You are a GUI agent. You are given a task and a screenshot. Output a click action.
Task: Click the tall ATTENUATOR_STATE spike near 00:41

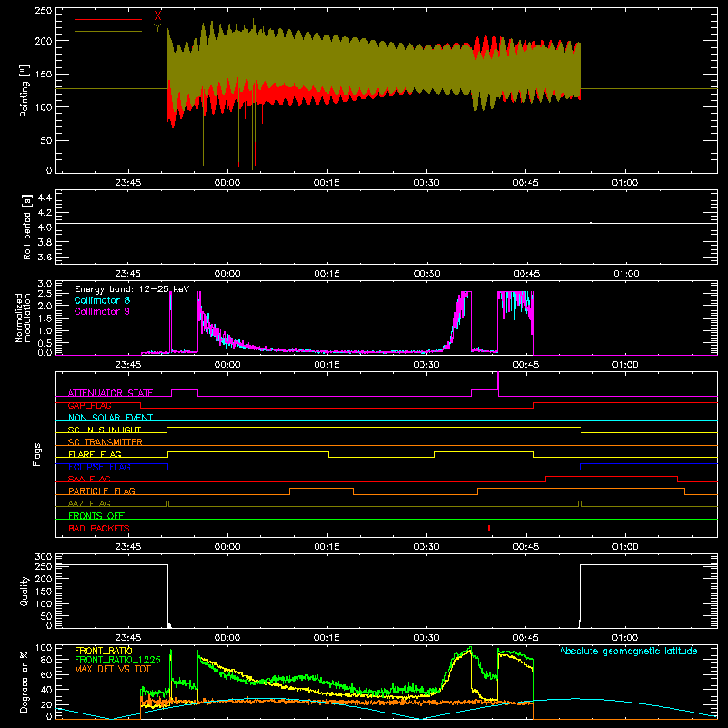[x=498, y=384]
